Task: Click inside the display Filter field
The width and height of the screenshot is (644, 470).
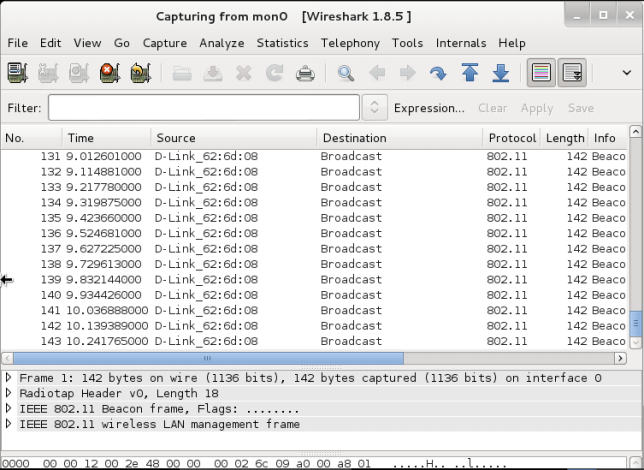Action: (203, 108)
